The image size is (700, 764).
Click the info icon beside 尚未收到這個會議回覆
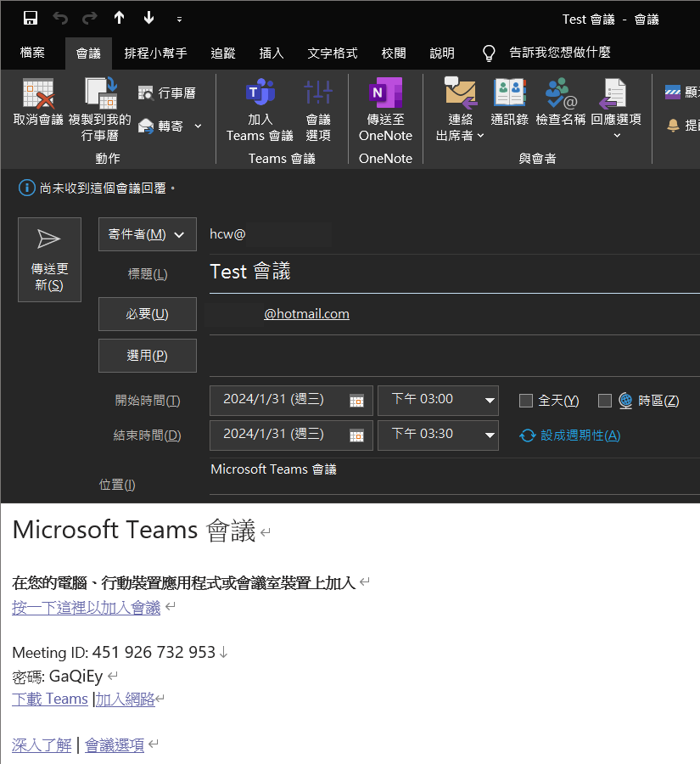pyautogui.click(x=27, y=188)
